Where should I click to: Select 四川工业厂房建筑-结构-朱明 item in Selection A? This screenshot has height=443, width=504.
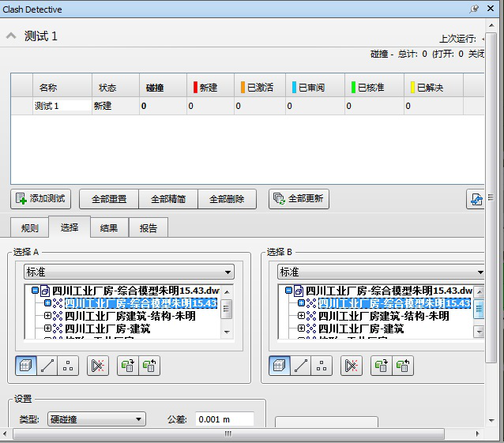(x=130, y=316)
